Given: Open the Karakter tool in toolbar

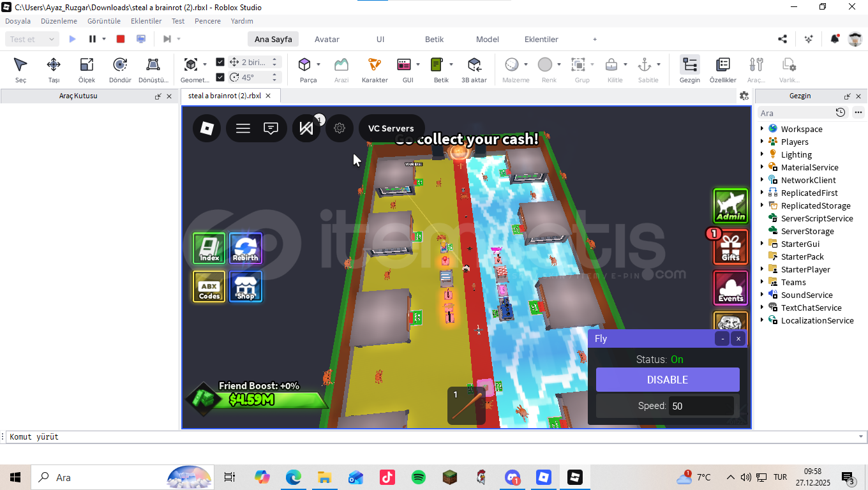Looking at the screenshot, I should point(374,65).
